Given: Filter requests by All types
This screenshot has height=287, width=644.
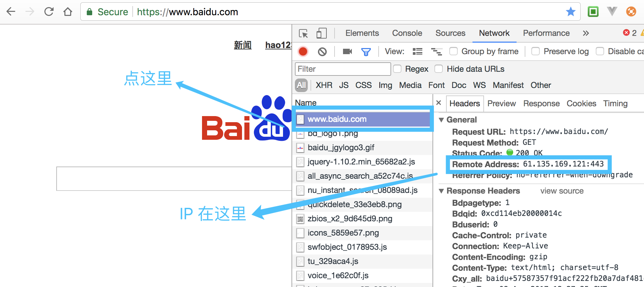Looking at the screenshot, I should (x=301, y=85).
